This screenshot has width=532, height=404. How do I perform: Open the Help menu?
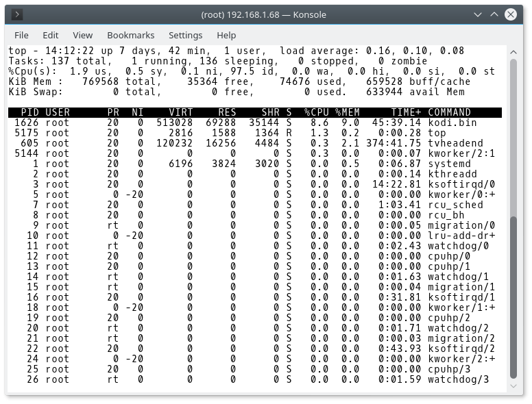tap(226, 35)
